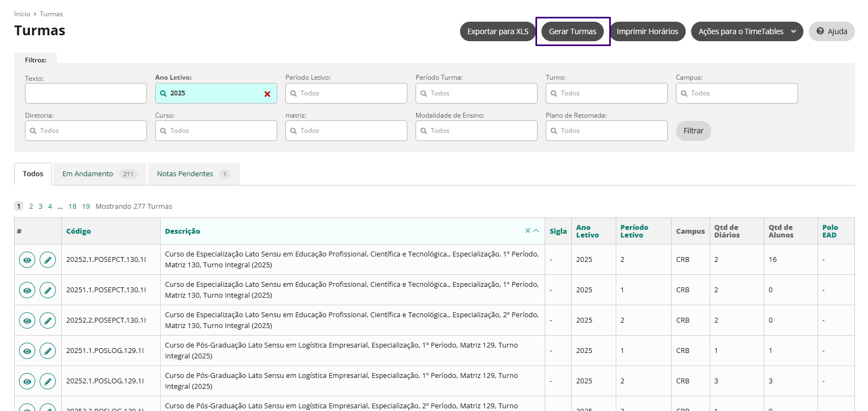Open Turno filter dropdown
Image resolution: width=868 pixels, height=411 pixels.
coord(607,93)
